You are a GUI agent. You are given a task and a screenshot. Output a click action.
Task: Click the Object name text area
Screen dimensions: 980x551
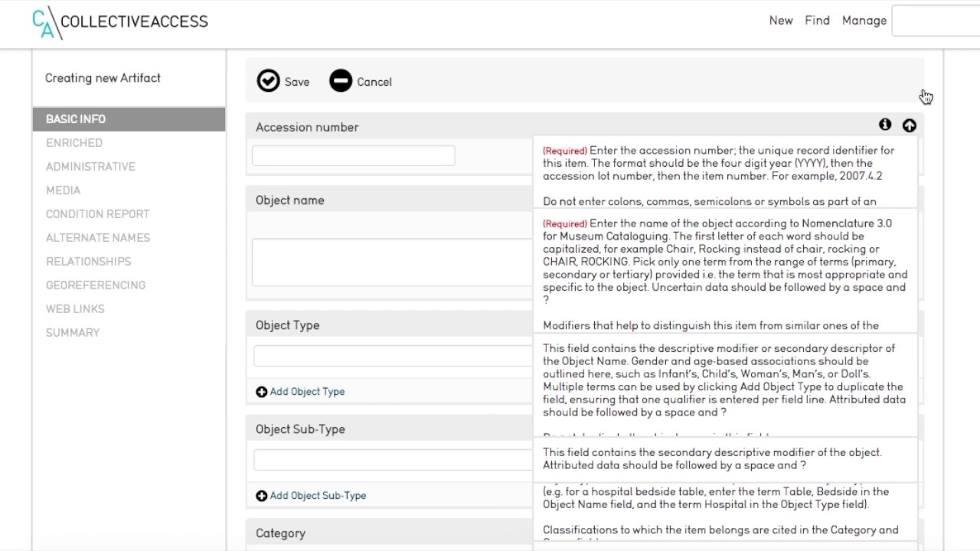click(x=392, y=262)
